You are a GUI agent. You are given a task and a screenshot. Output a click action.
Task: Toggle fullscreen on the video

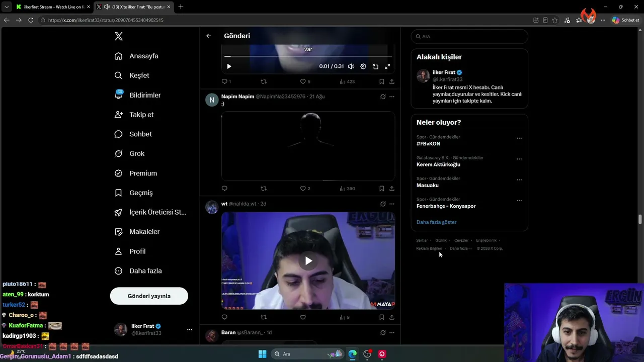(387, 66)
